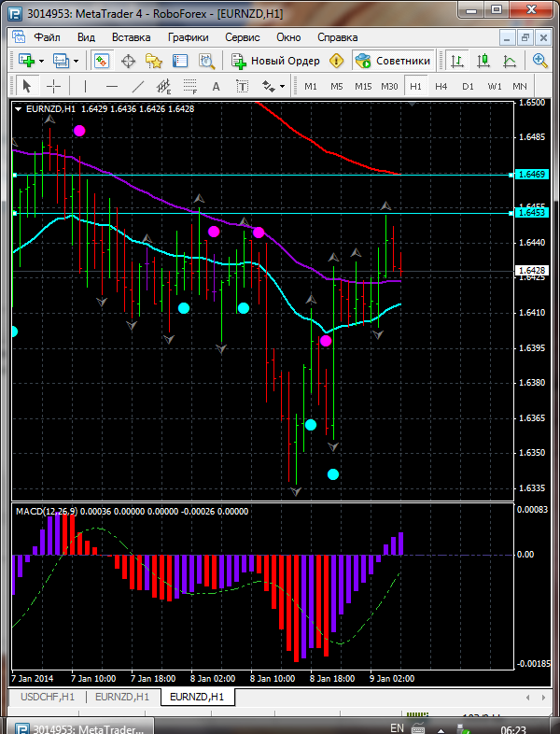Select the cursor arrow tool
Screen dimensions: 560x734
tap(27, 86)
